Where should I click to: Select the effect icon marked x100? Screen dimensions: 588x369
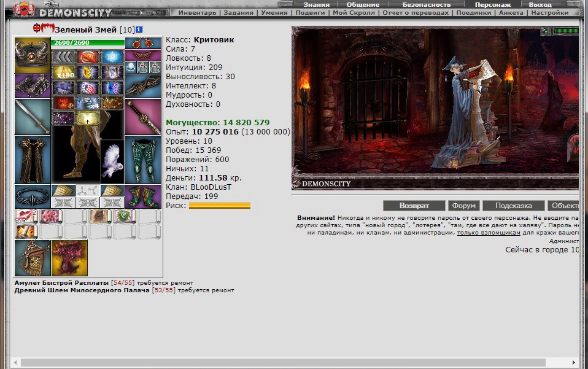pyautogui.click(x=63, y=72)
